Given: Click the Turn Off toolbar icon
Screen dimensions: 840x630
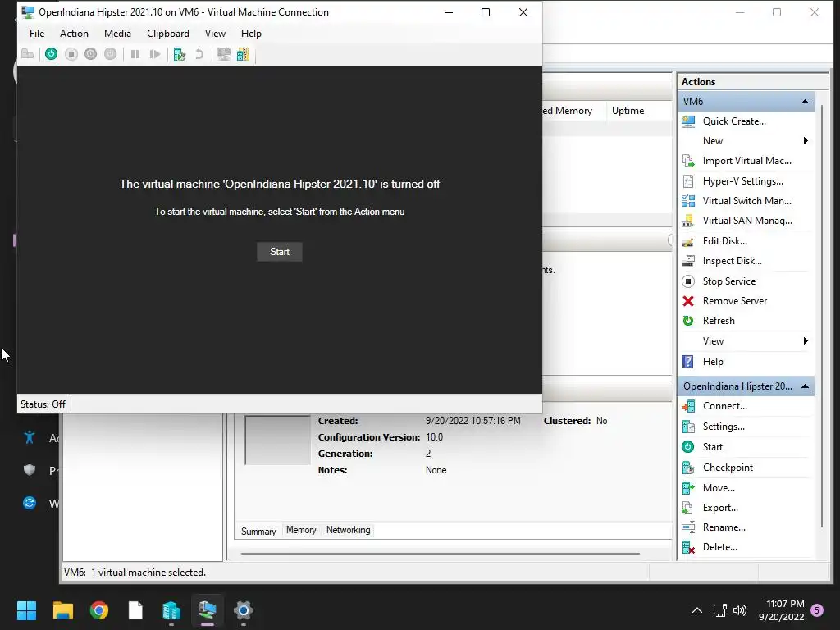Looking at the screenshot, I should pos(71,54).
